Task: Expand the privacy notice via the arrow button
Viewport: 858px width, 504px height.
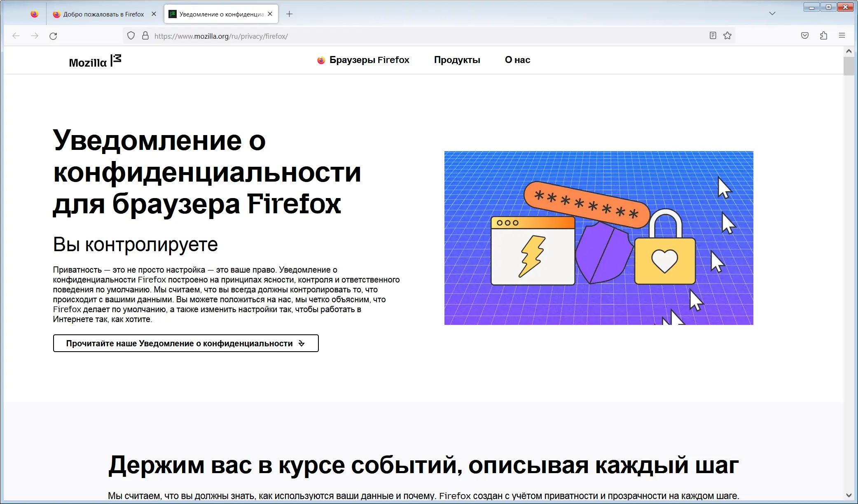Action: click(301, 343)
